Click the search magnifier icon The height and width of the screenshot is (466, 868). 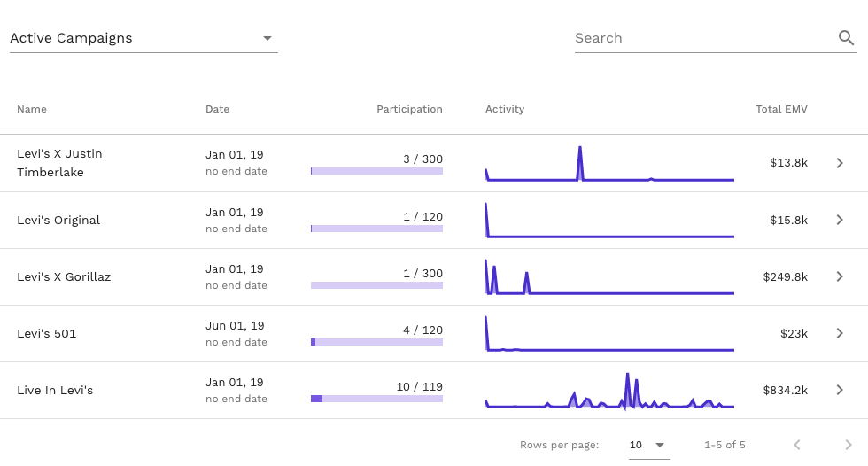coord(846,38)
